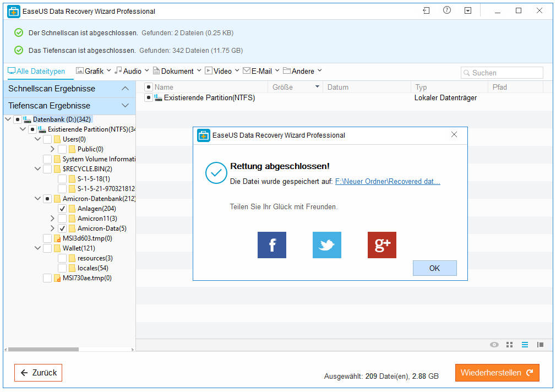
Task: Select Amicron-Datenbank(212) tree folder
Action: (x=99, y=199)
